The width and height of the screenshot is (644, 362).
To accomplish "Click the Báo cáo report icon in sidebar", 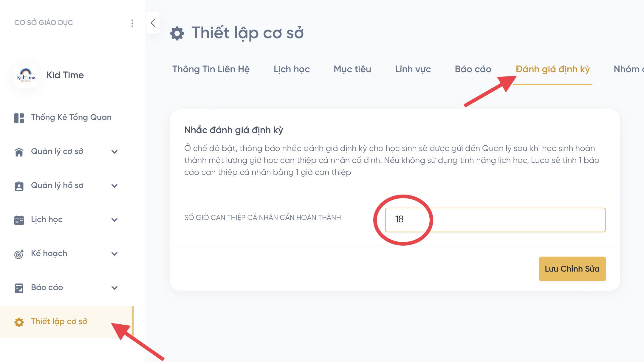I will (19, 288).
